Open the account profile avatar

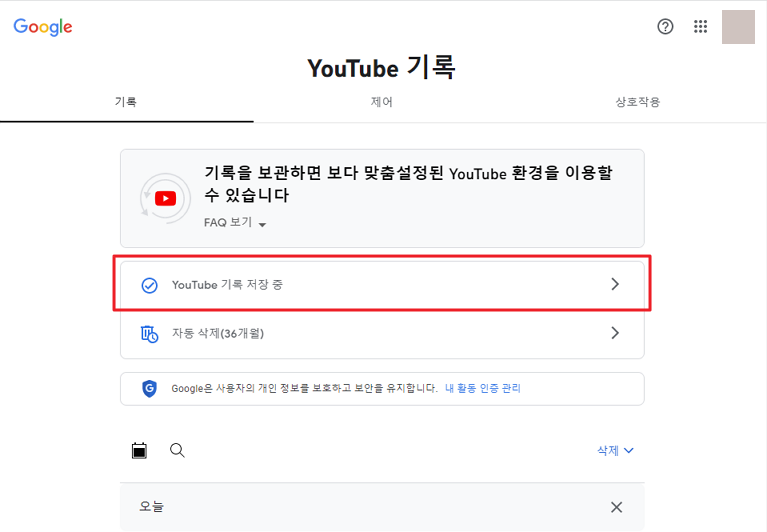tap(738, 27)
